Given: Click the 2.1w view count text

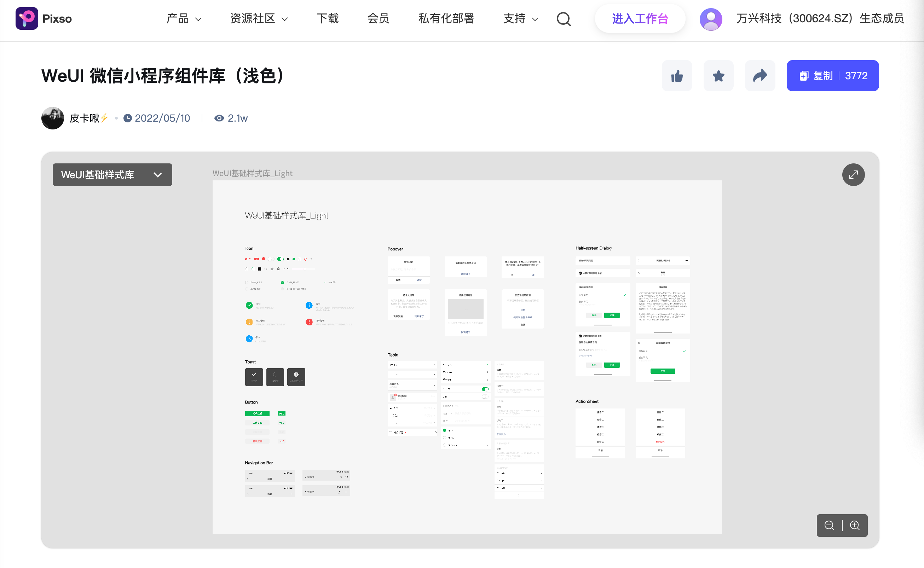Looking at the screenshot, I should (x=238, y=118).
